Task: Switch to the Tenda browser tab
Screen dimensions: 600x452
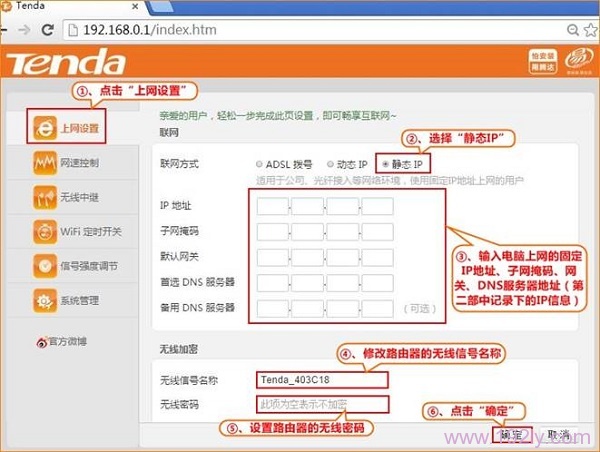Action: click(60, 8)
